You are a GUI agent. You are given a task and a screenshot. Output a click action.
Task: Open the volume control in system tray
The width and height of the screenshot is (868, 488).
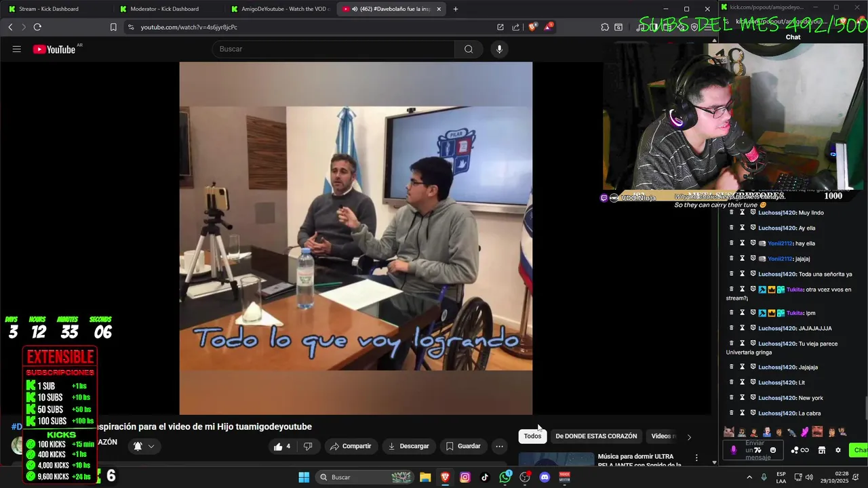click(x=808, y=477)
